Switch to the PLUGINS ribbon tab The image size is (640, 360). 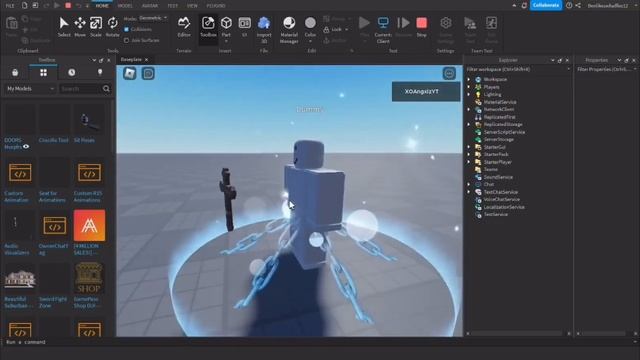point(216,6)
